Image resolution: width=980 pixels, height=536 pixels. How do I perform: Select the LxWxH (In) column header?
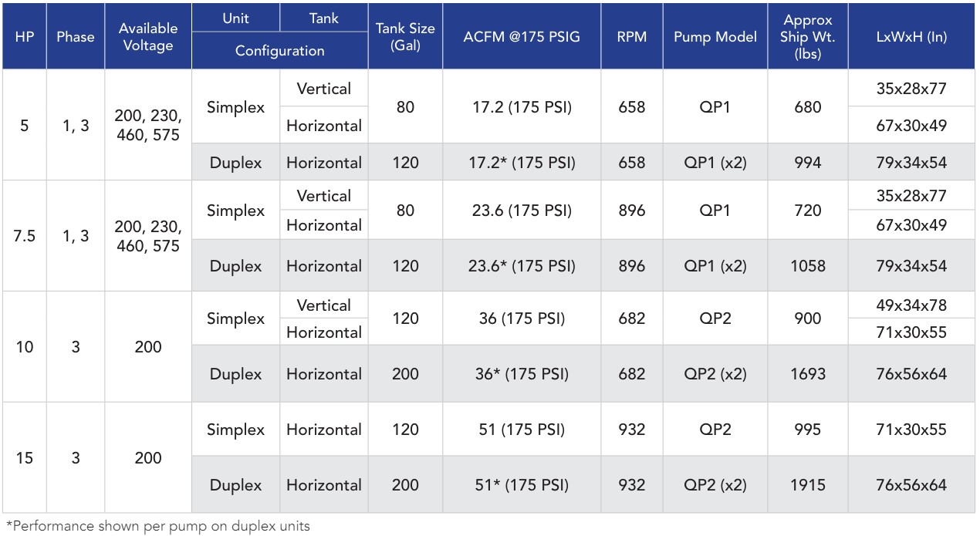pos(911,37)
